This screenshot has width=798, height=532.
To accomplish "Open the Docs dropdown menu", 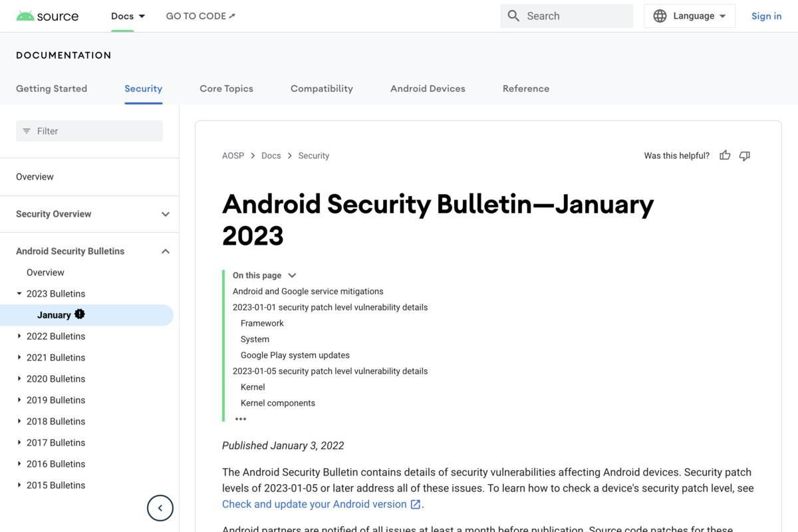I will [128, 16].
